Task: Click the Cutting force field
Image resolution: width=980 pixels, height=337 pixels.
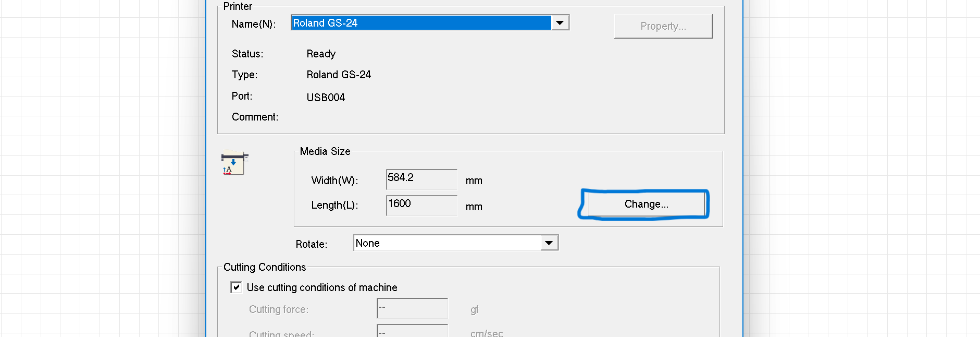Action: tap(412, 308)
